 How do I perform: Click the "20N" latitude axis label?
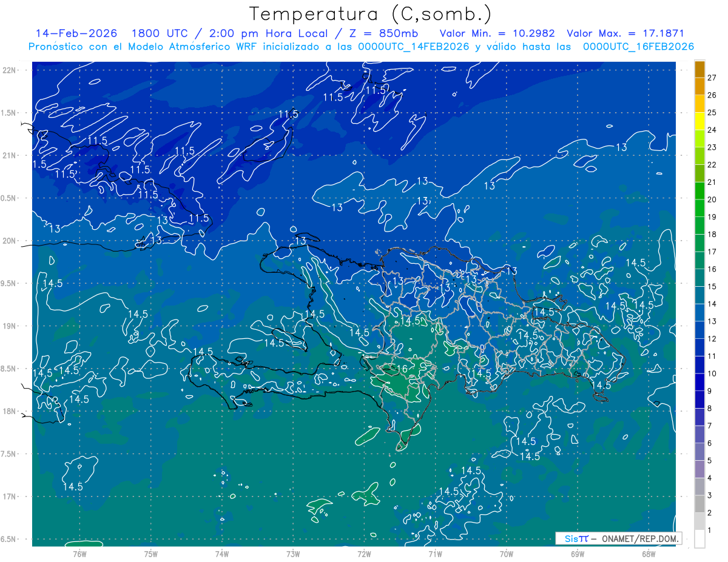point(10,241)
